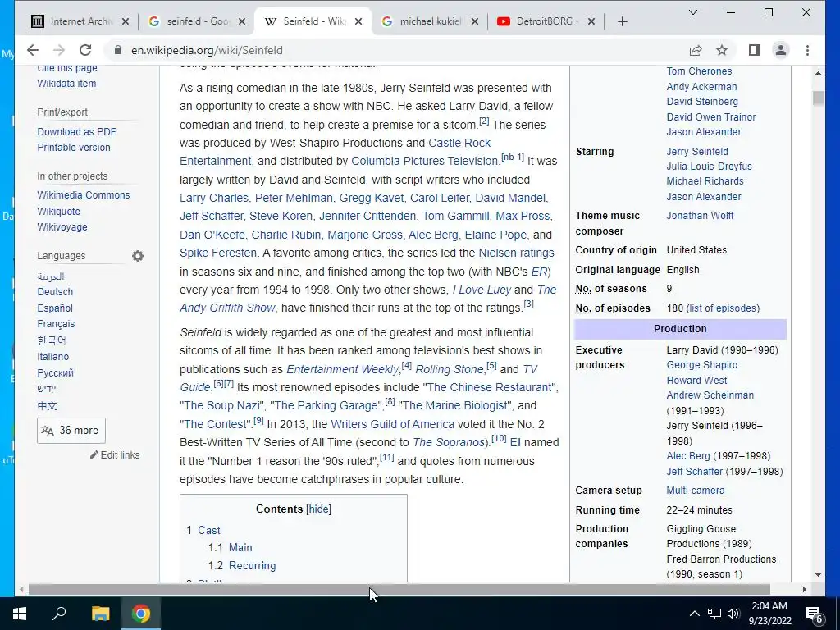Open The Soup Nazi episode link
This screenshot has width=840, height=630.
221,405
